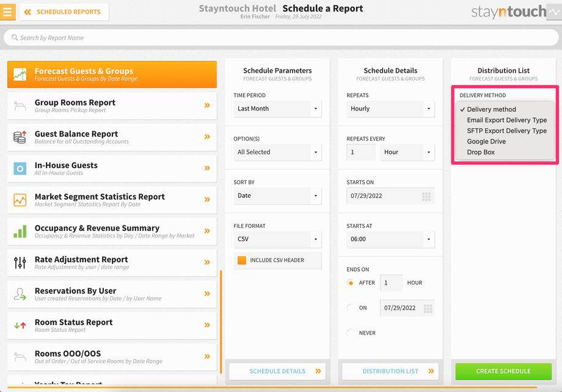562x392 pixels.
Task: Click the Ends On date field
Action: click(407, 308)
